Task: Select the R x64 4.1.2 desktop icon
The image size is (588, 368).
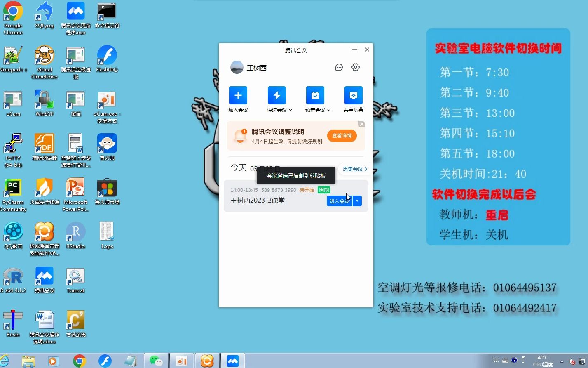Action: coord(13,280)
